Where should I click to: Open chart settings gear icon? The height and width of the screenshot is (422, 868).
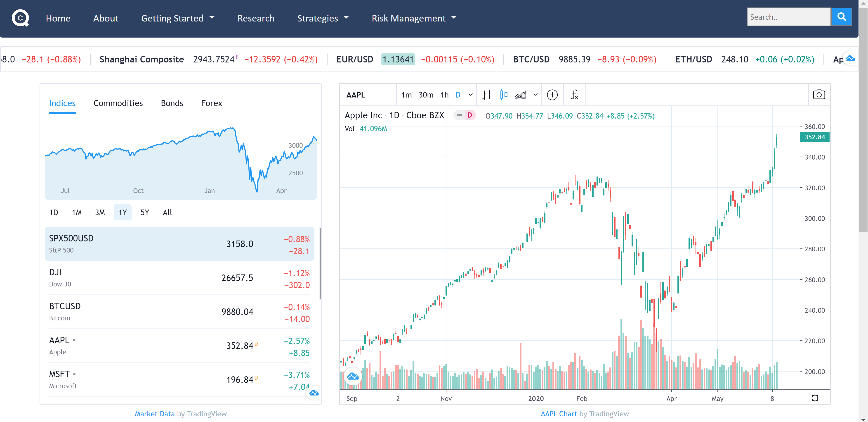coord(815,398)
